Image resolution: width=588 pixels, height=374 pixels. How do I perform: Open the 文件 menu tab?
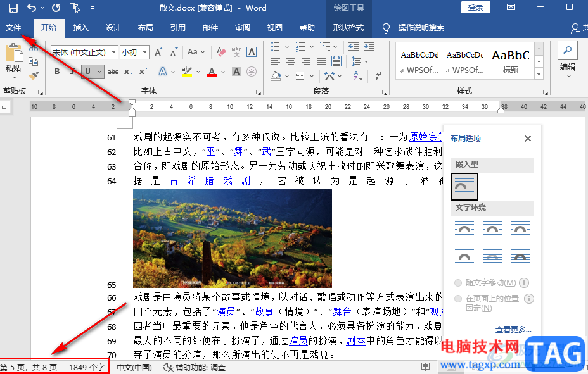[x=13, y=28]
